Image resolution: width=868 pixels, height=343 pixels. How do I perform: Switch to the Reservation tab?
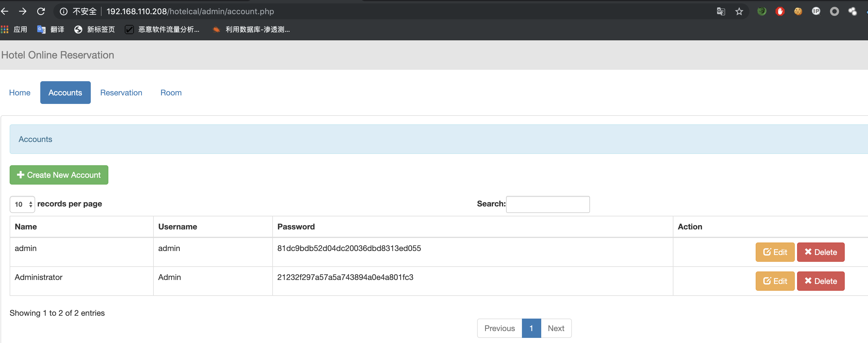(x=121, y=92)
